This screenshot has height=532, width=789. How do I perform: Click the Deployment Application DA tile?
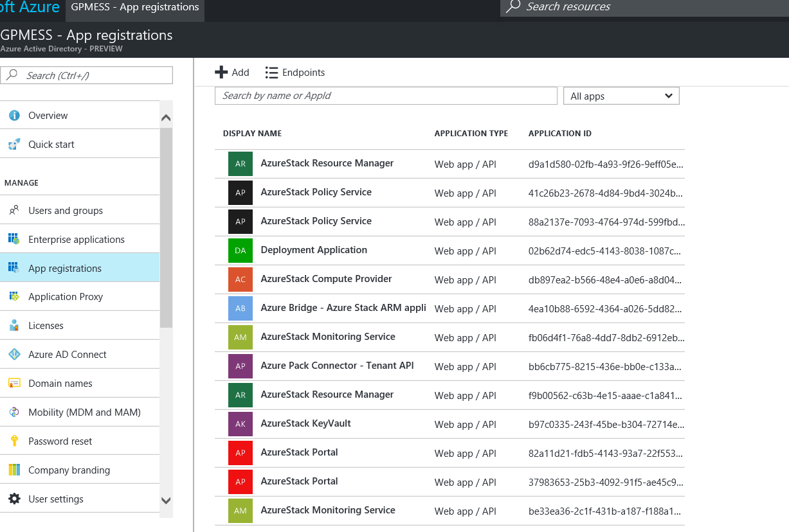pyautogui.click(x=240, y=251)
